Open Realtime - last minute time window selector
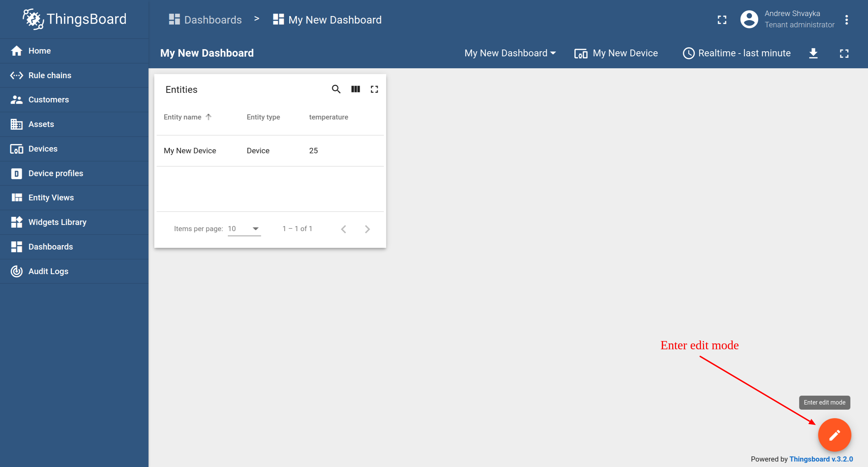The image size is (868, 467). coord(737,53)
